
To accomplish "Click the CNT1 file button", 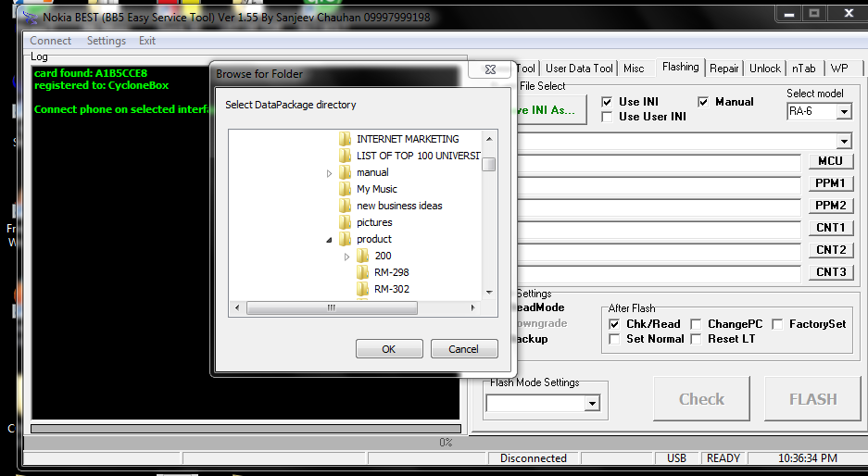I will (x=830, y=228).
